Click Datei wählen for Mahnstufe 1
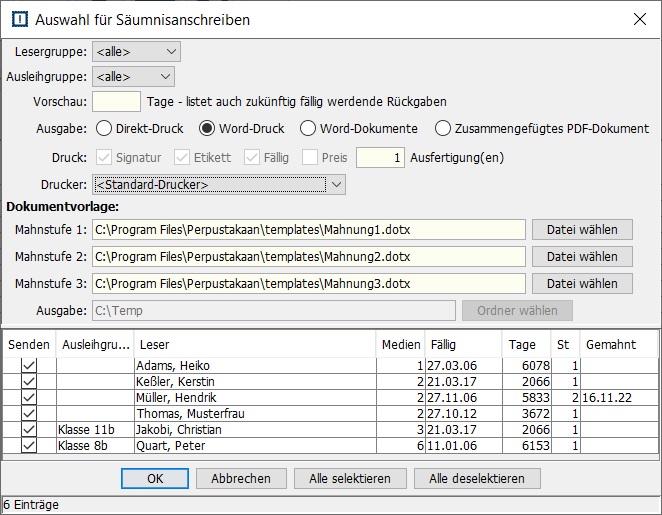Image resolution: width=662 pixels, height=515 pixels. coord(582,230)
